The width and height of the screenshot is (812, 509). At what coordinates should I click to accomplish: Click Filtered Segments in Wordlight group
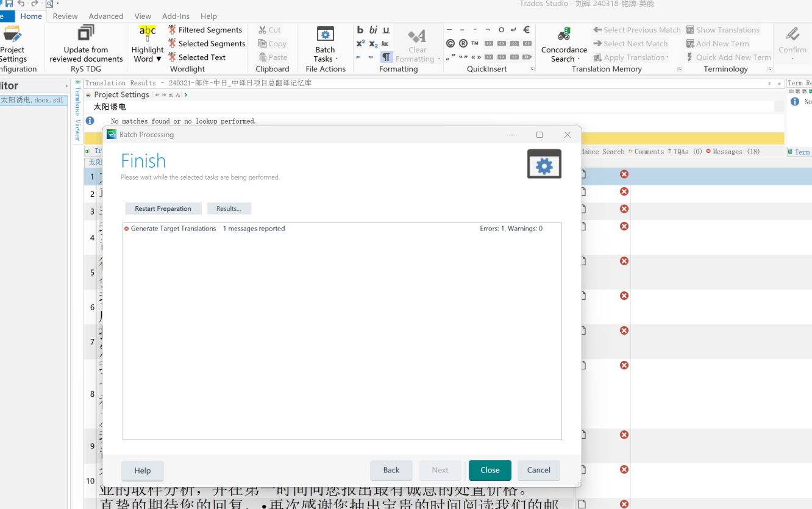[205, 30]
